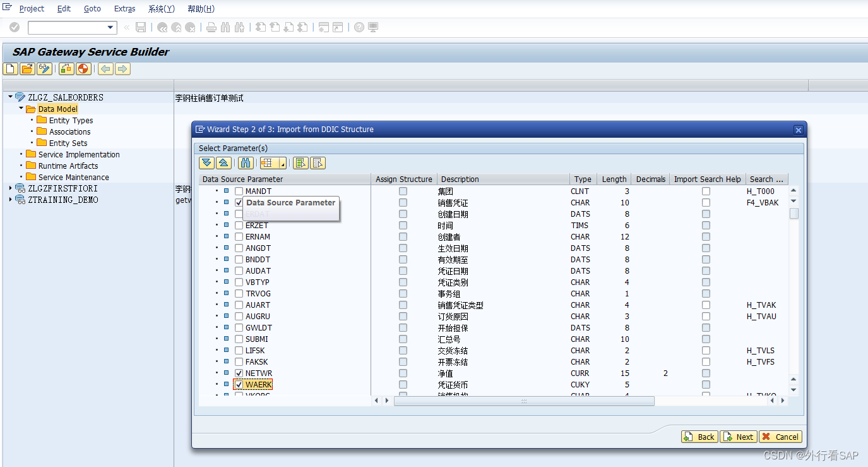Open the 系统(Y) menu
This screenshot has width=868, height=467.
[162, 9]
